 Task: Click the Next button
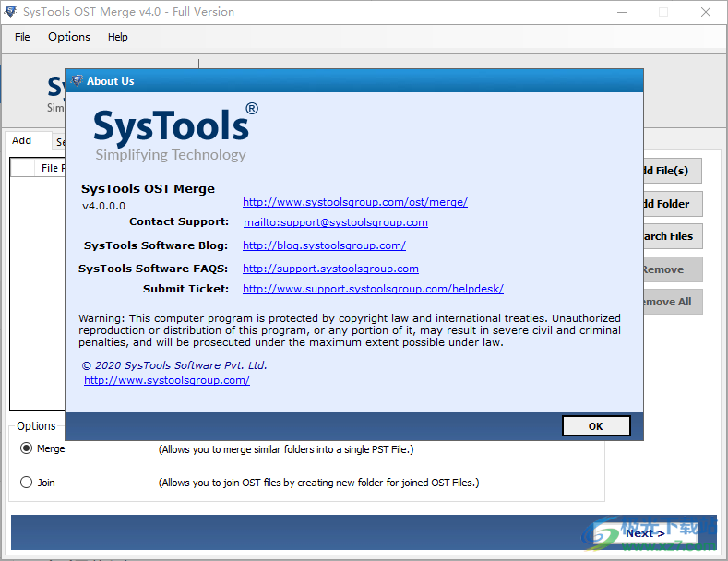coord(645,532)
